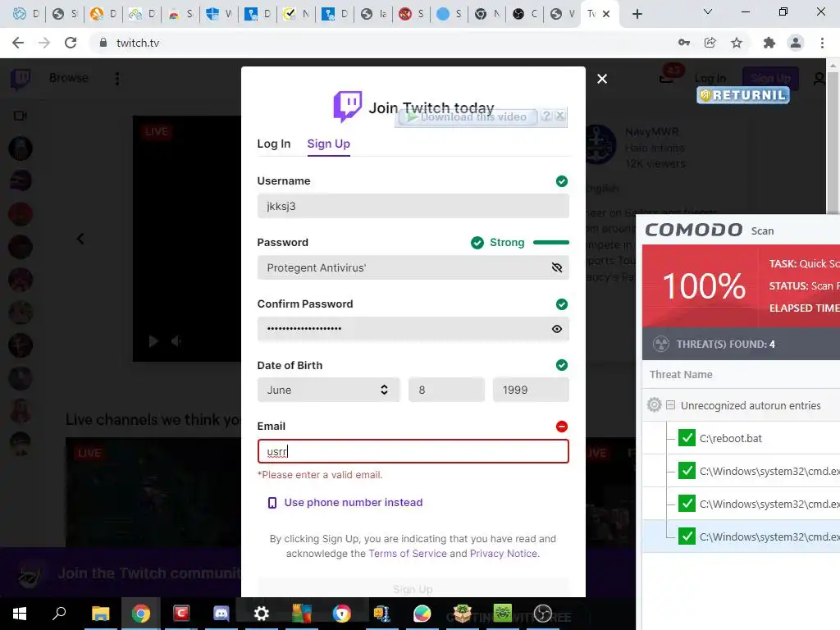Image resolution: width=840 pixels, height=630 pixels.
Task: Reload the twitch.tv page
Action: point(71,43)
